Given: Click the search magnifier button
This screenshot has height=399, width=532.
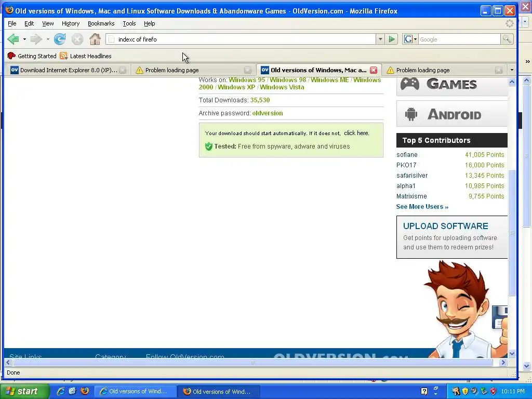Looking at the screenshot, I should (507, 39).
